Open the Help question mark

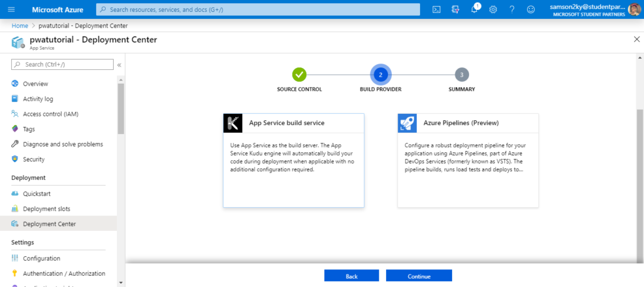[x=512, y=9]
